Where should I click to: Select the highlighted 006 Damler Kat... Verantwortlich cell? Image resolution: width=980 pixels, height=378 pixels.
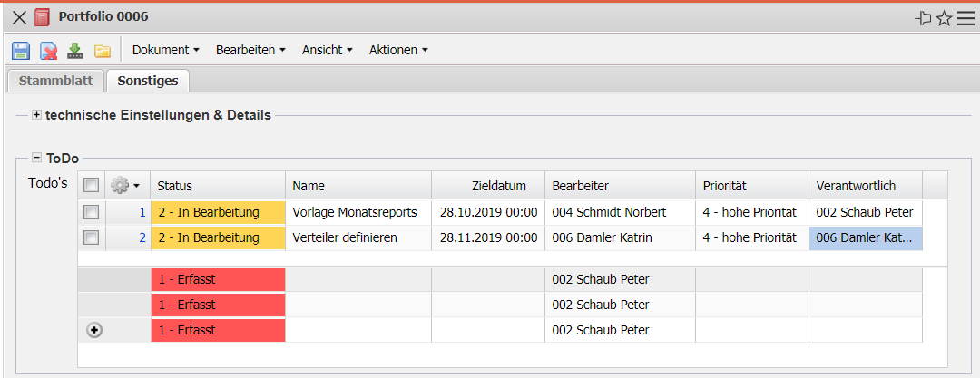click(x=865, y=238)
